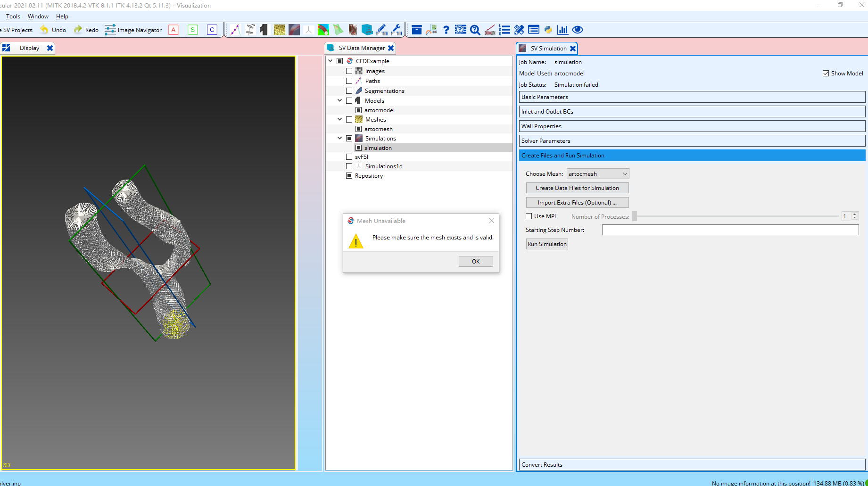Click the Help question mark icon
The height and width of the screenshot is (486, 868).
coord(446,29)
